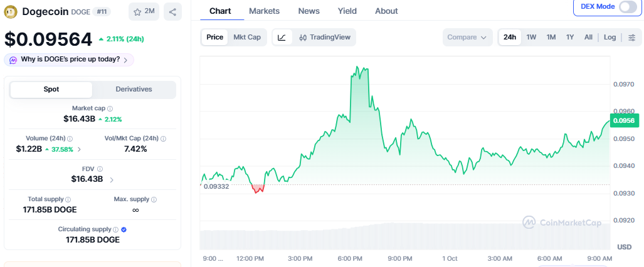Click Total supply 171.85B DOGE value
Image resolution: width=644 pixels, height=267 pixels.
point(50,210)
